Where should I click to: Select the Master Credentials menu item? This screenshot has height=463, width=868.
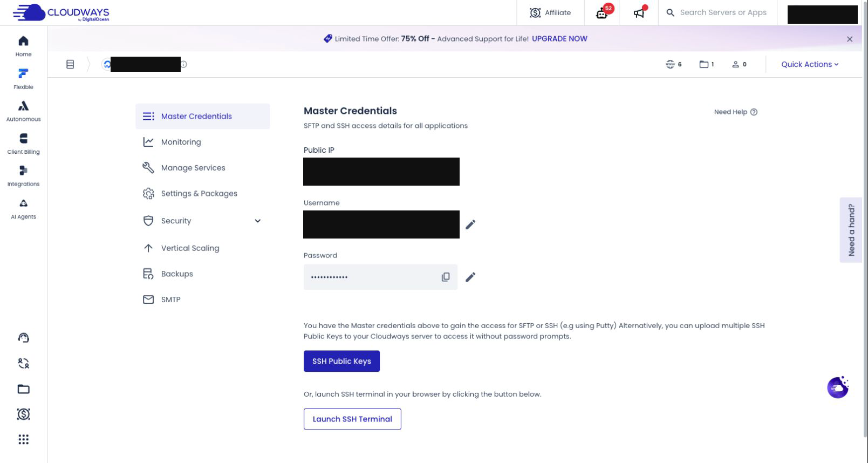[202, 116]
